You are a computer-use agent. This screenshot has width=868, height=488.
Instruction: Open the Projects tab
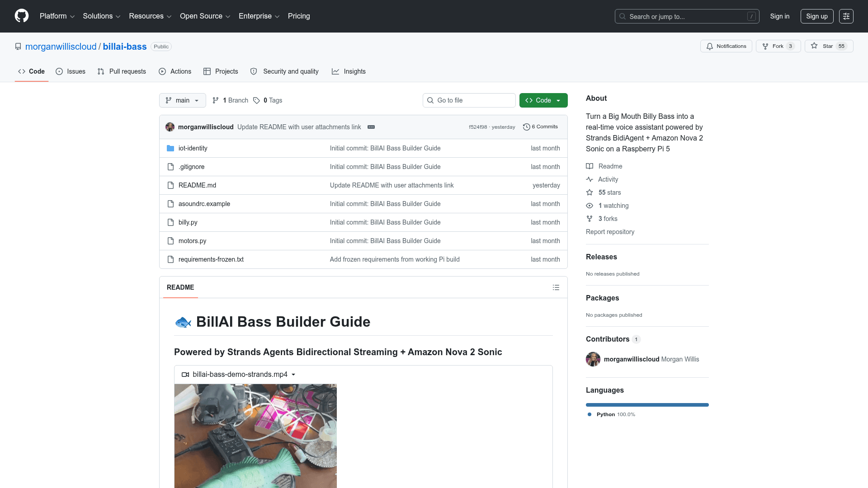tap(221, 71)
